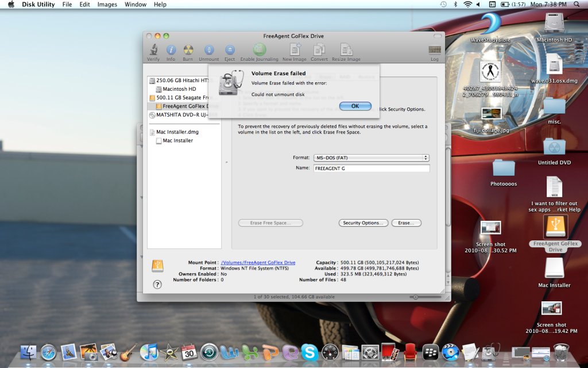Select Macintosh HD volume in sidebar
Viewport: 588px width, 368px height.
(x=176, y=89)
